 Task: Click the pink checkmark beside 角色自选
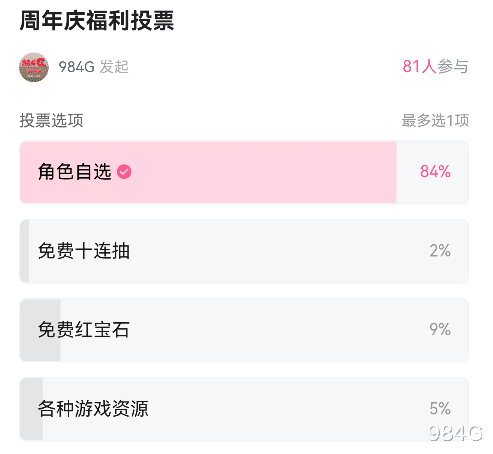(x=124, y=172)
